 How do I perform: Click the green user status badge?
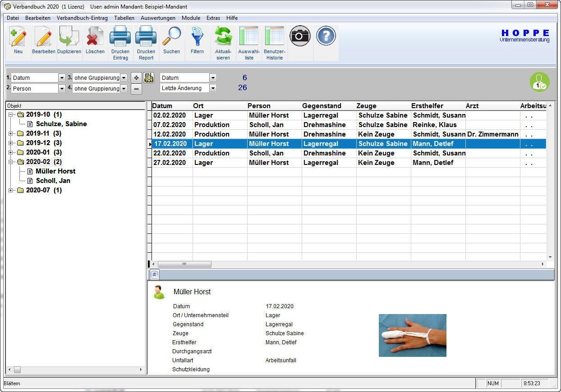539,82
